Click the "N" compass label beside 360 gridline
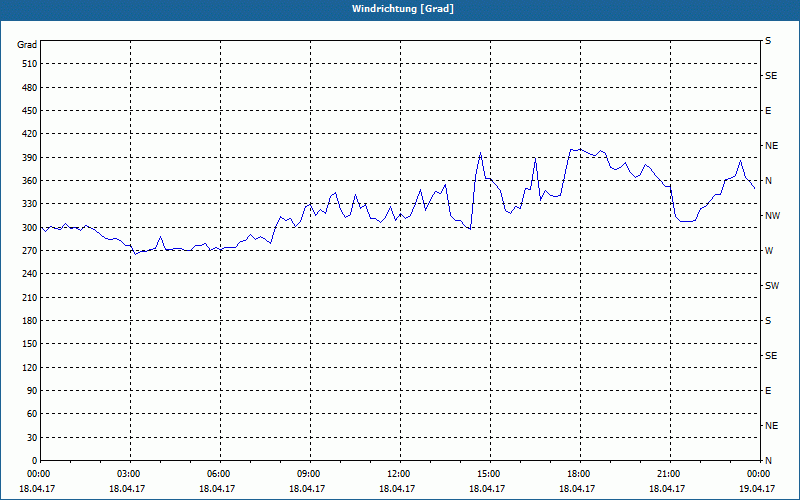This screenshot has height=500, width=800. (x=769, y=181)
